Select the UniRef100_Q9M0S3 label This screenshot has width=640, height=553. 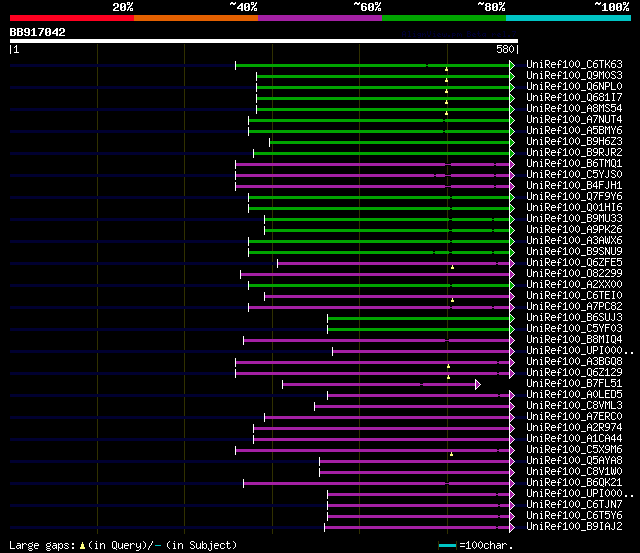(x=574, y=76)
